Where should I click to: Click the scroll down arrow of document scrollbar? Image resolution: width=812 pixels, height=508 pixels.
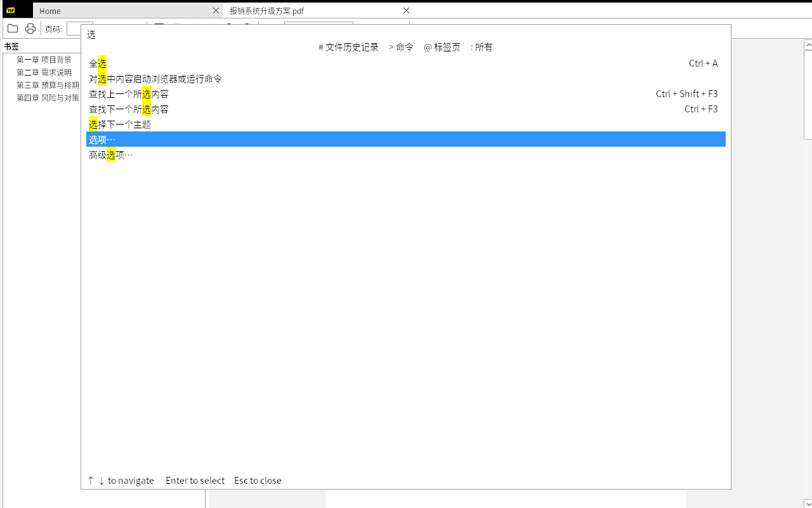[x=808, y=504]
